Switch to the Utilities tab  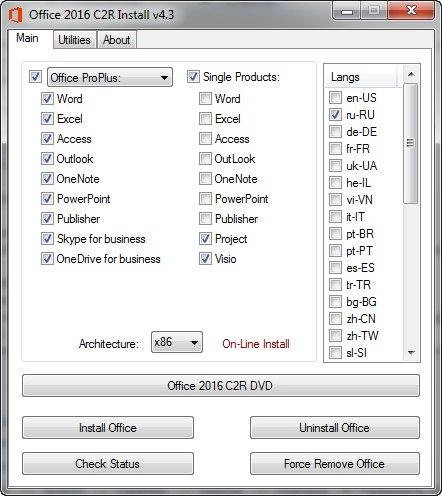pos(74,40)
